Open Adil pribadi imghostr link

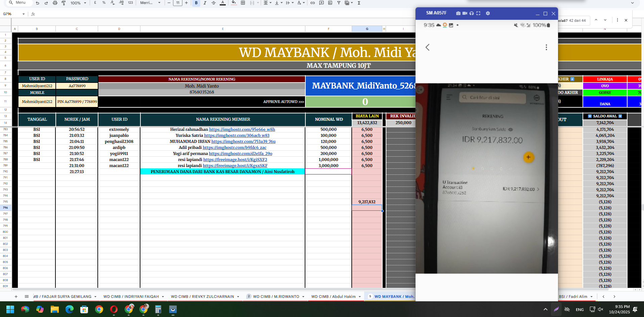234,148
